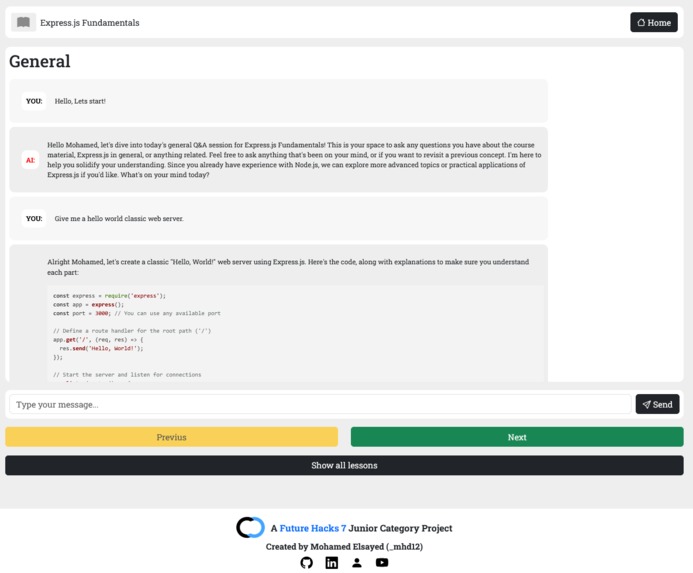The image size is (693, 573).
Task: Select the 'Give me a hello world' message
Action: coord(119,218)
